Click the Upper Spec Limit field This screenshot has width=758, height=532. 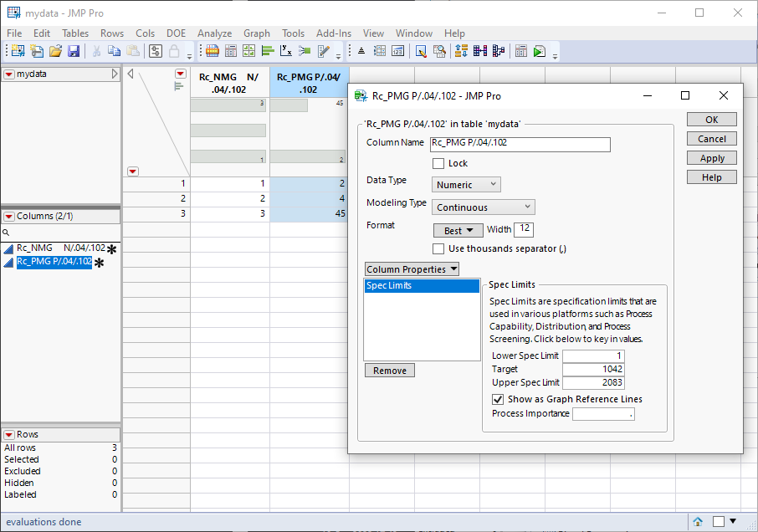point(593,383)
